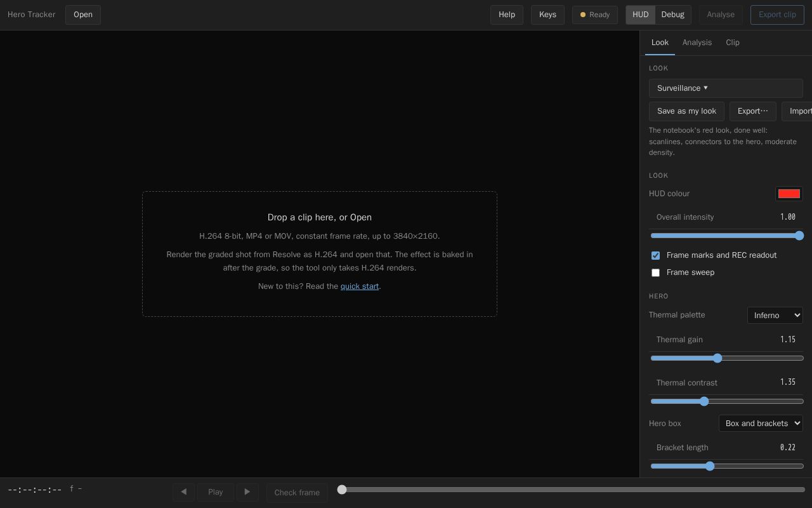812x508 pixels.
Task: Click the Play button
Action: (216, 492)
